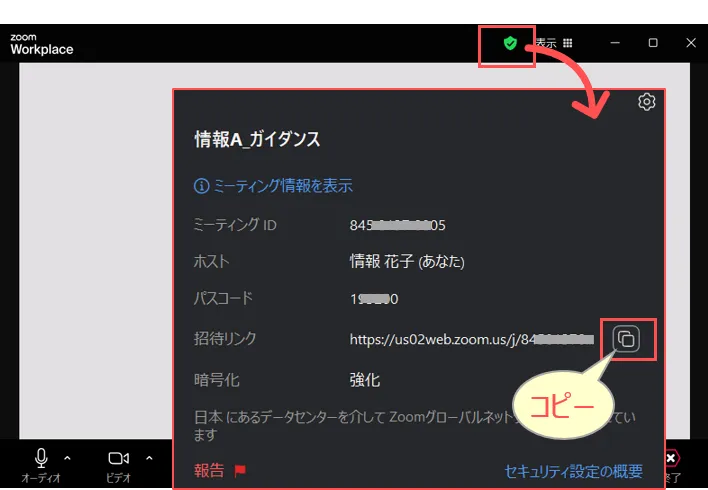
Task: Click the end meeting red icon
Action: [671, 458]
